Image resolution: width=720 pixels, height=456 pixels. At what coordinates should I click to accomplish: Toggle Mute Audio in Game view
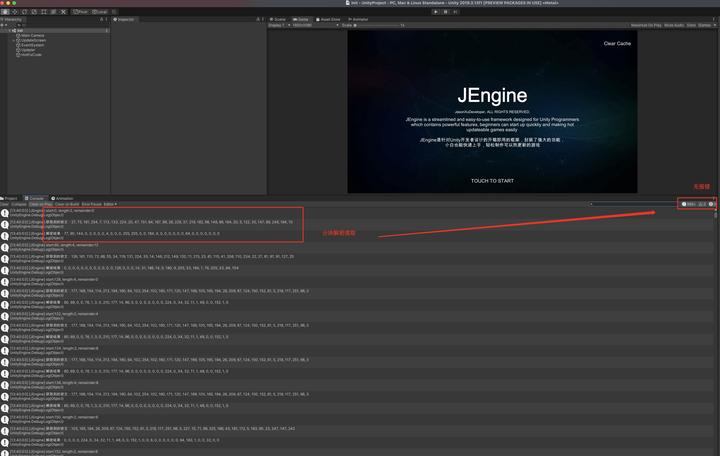point(674,25)
